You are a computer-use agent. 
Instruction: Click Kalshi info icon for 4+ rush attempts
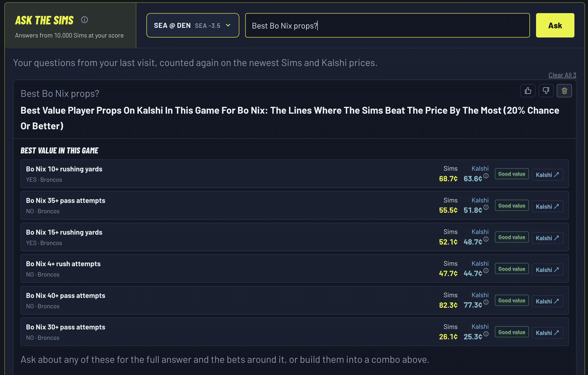[x=486, y=271]
